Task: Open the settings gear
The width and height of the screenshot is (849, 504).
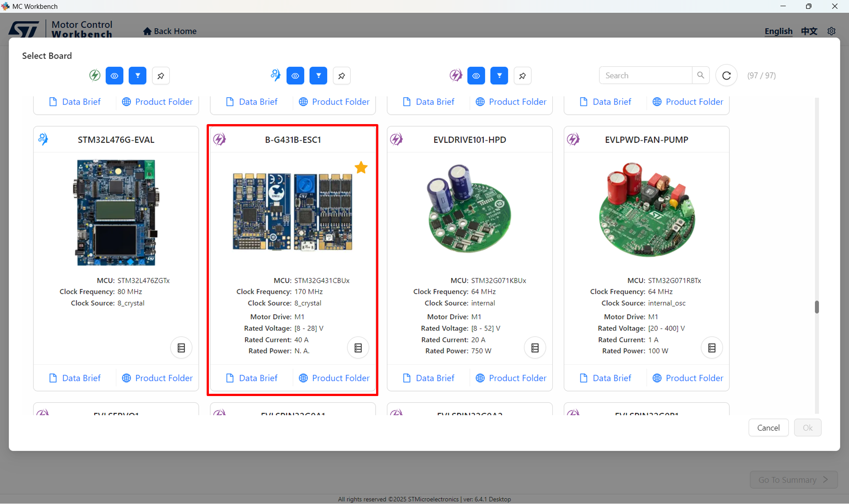Action: [832, 31]
